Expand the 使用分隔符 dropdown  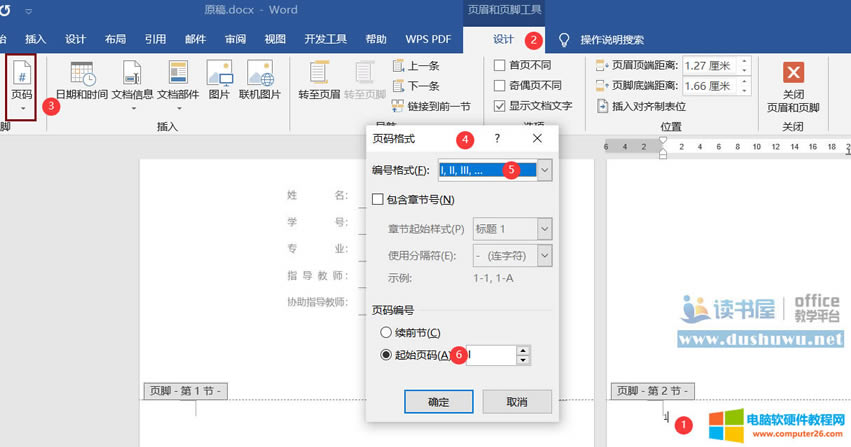tap(544, 256)
